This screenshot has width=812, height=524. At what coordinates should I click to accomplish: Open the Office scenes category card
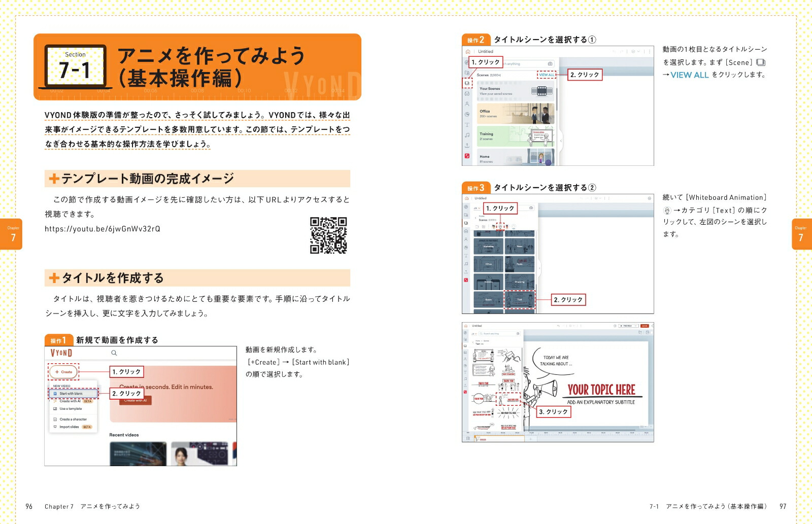[x=516, y=114]
